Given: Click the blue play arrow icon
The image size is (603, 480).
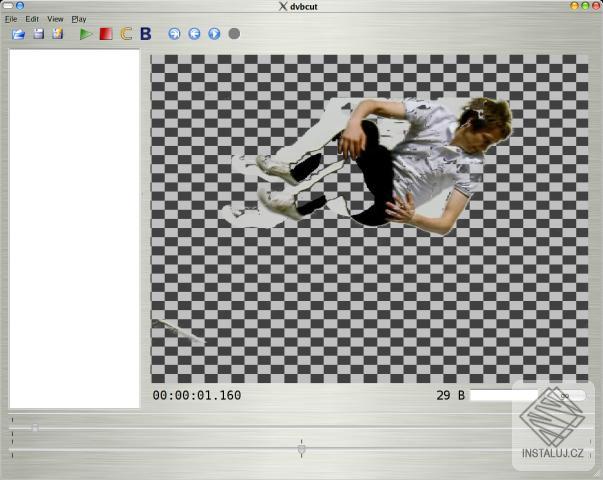Looking at the screenshot, I should pos(214,34).
